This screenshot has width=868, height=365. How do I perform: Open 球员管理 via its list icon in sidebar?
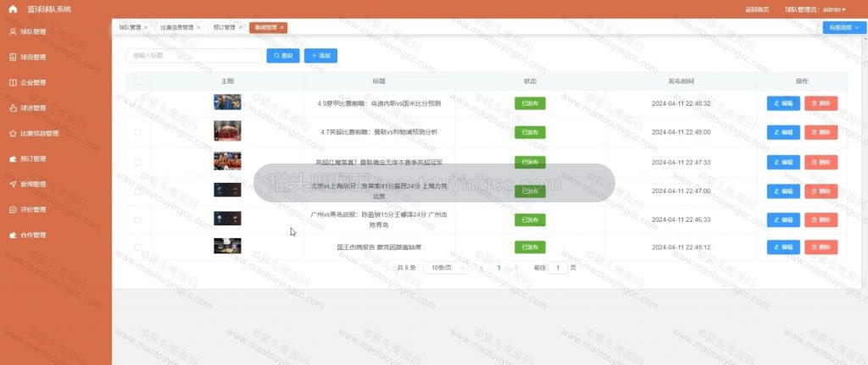click(x=13, y=58)
